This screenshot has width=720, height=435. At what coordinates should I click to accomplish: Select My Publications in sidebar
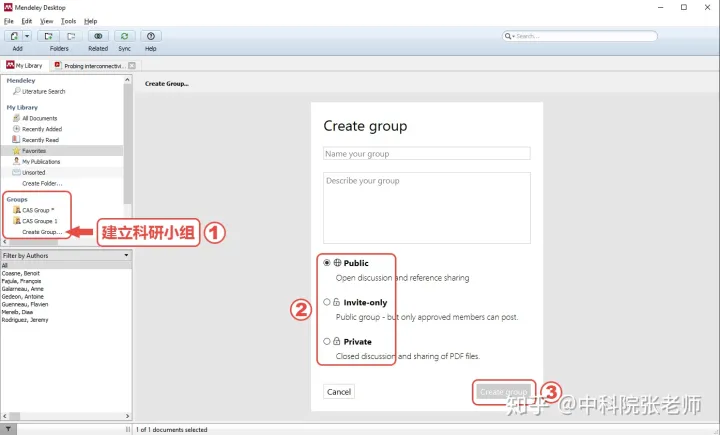point(41,162)
